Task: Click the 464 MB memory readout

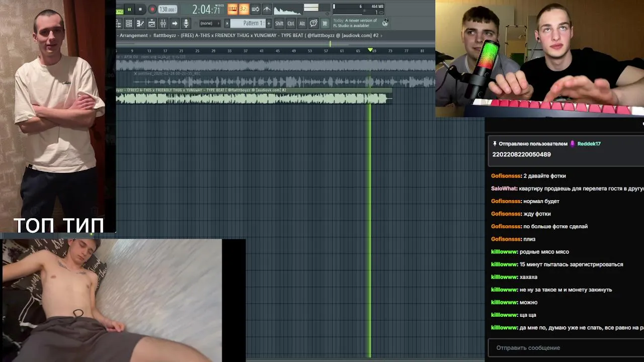Action: pyautogui.click(x=377, y=7)
